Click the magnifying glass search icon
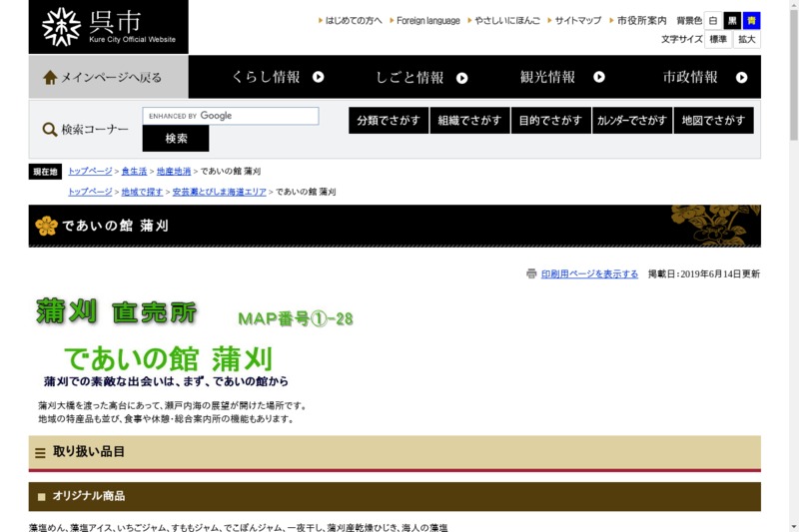Viewport: 799px width, 532px height. [x=49, y=130]
